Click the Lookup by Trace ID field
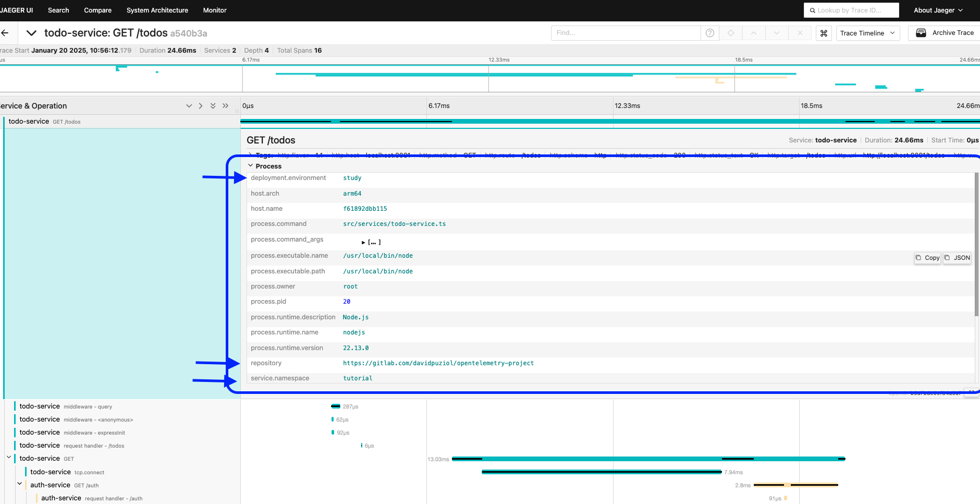 coord(851,10)
